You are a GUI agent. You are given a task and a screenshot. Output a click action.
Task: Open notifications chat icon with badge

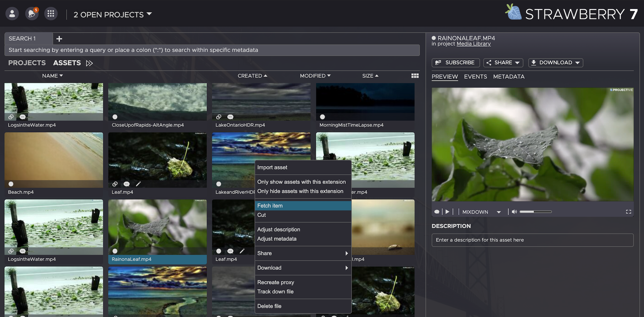click(32, 14)
